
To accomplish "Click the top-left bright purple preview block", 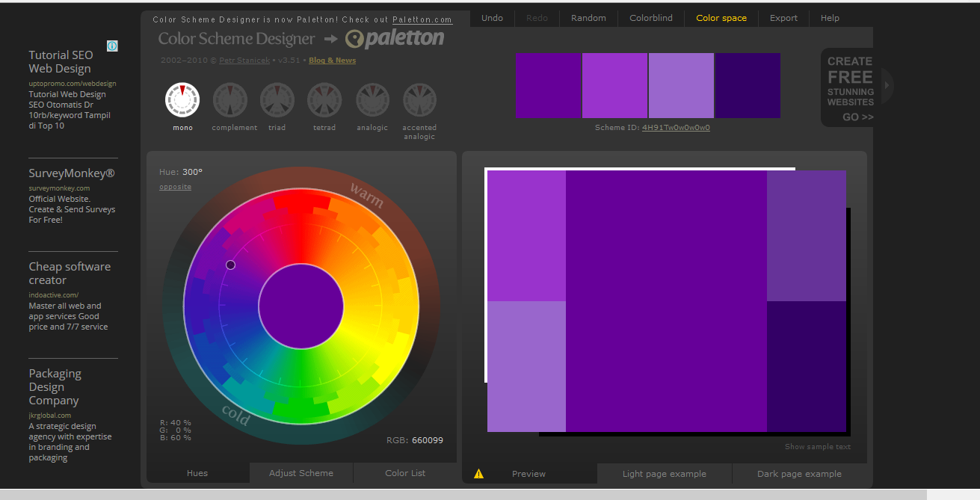I will (526, 235).
